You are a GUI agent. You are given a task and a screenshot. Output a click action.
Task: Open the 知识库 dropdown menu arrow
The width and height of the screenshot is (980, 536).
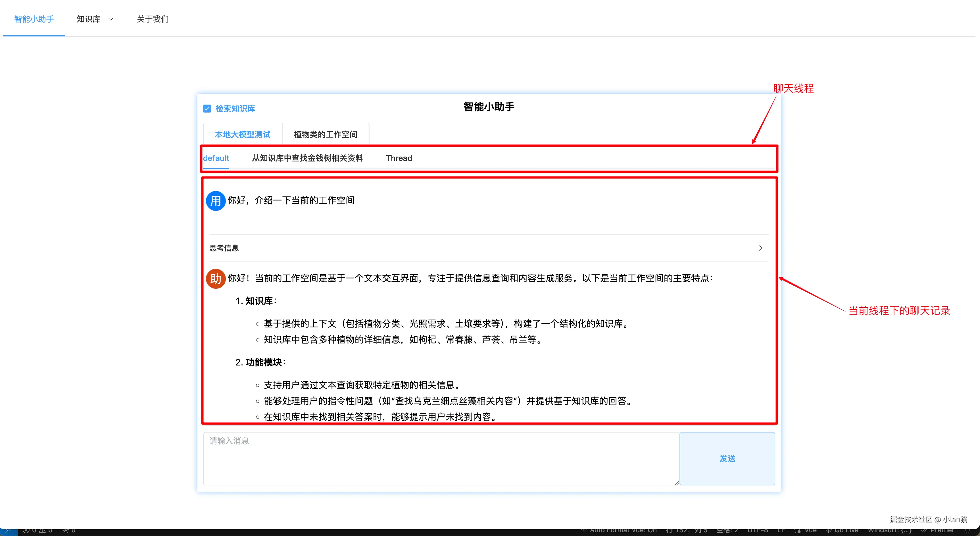[111, 19]
